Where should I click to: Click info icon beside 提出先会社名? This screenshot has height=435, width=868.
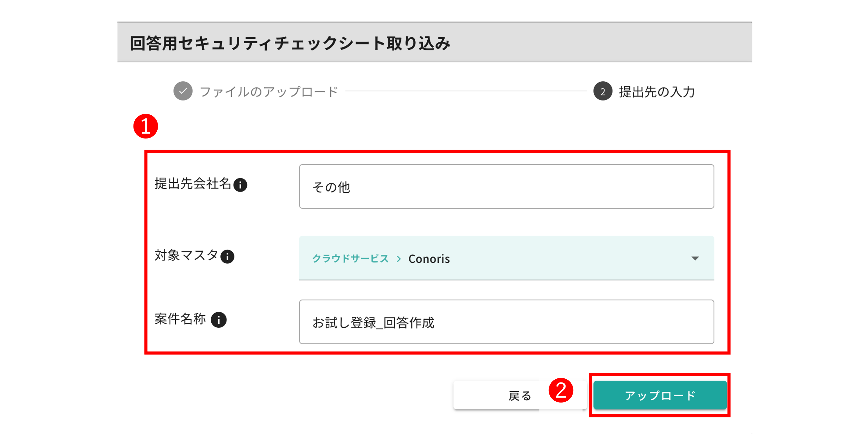pos(240,185)
